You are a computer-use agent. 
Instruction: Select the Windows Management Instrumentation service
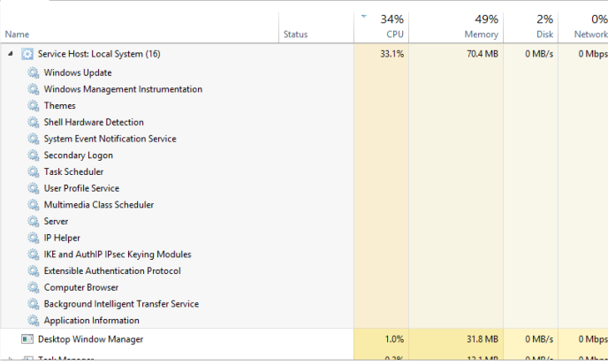[x=123, y=89]
